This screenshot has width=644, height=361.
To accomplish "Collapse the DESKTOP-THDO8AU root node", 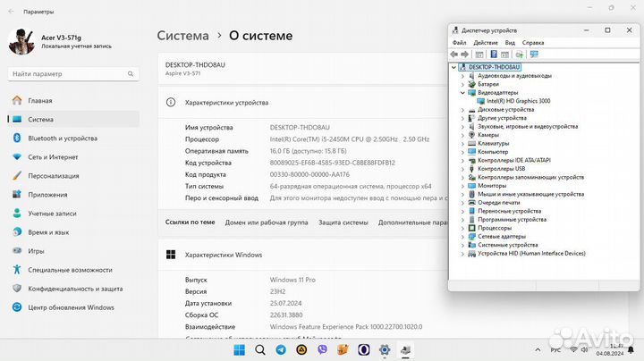I will pyautogui.click(x=453, y=67).
